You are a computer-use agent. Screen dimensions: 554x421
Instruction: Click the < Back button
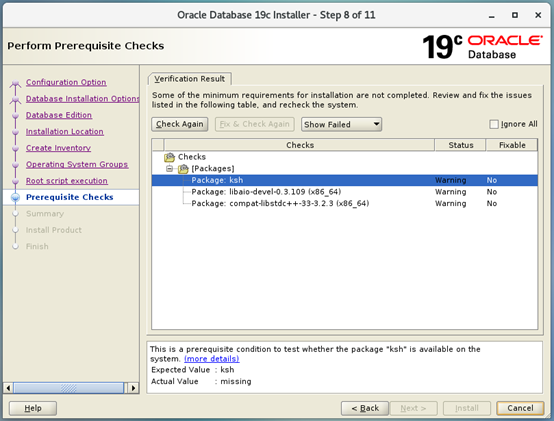(x=365, y=408)
